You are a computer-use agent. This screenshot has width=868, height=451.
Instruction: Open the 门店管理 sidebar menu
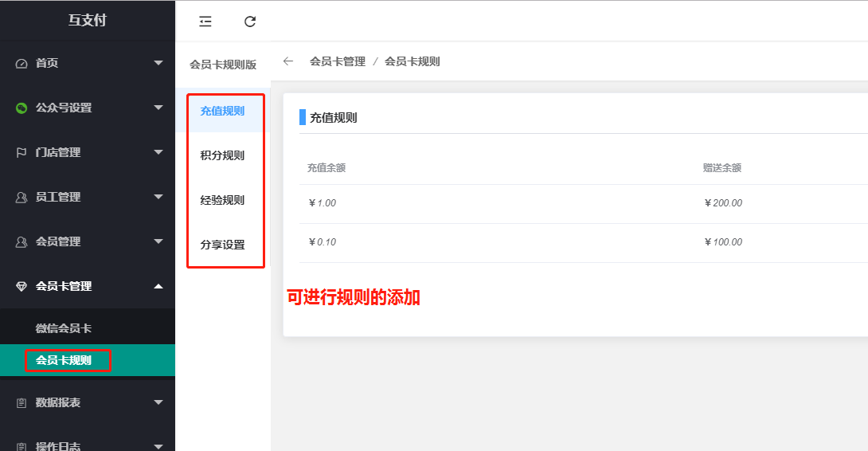pyautogui.click(x=88, y=152)
